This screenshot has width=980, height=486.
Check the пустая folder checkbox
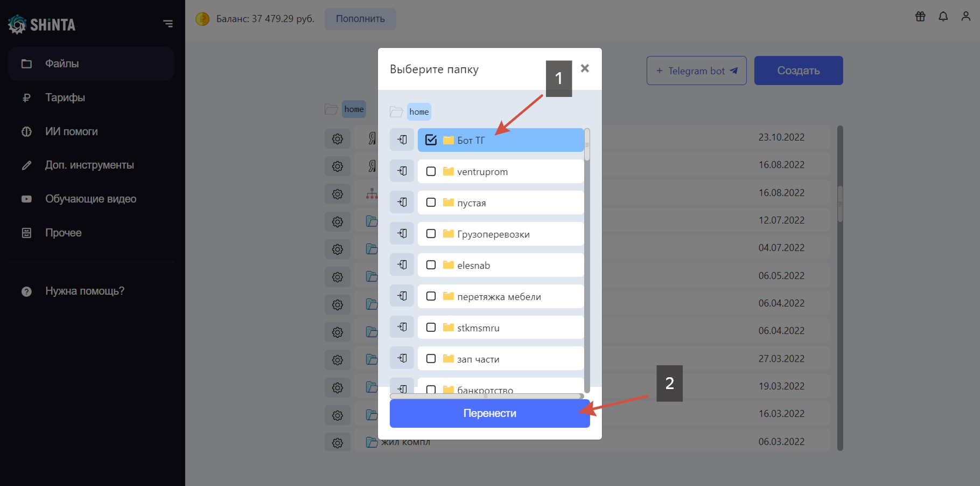pos(431,203)
